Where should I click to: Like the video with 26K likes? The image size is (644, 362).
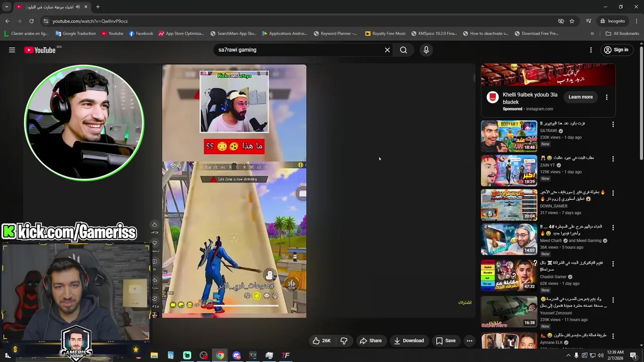pos(321,340)
